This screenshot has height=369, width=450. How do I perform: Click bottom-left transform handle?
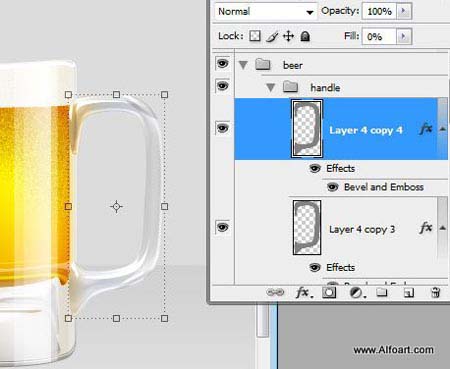pos(68,319)
